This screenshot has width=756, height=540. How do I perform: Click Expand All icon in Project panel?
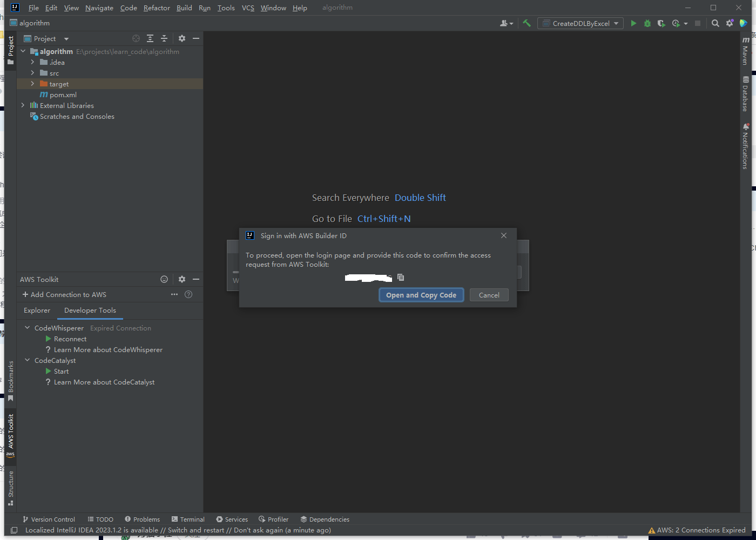click(150, 38)
